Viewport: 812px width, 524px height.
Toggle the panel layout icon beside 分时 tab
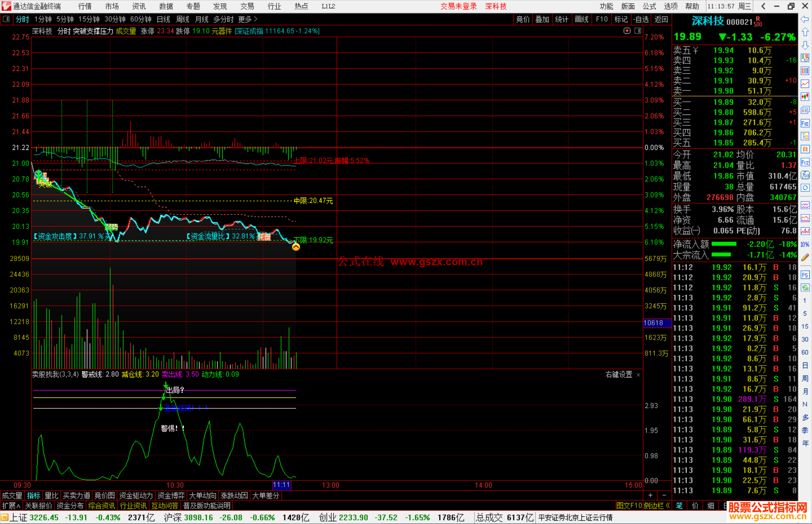(x=6, y=19)
